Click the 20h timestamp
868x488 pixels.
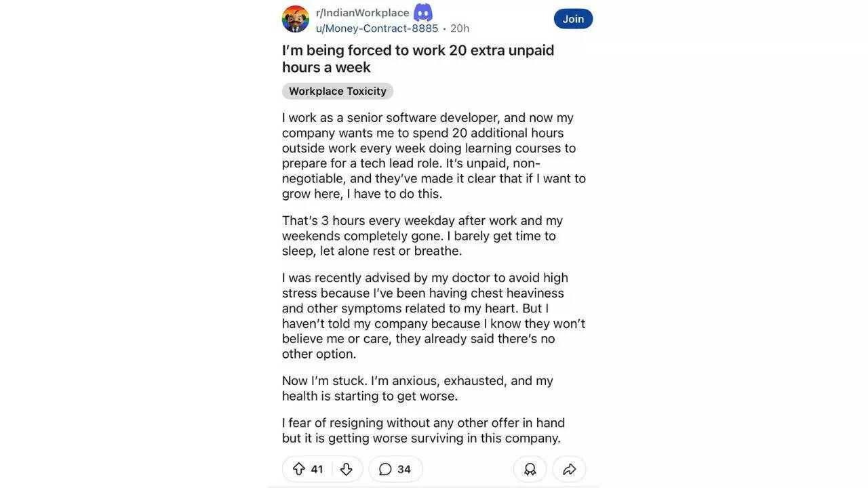tap(459, 28)
